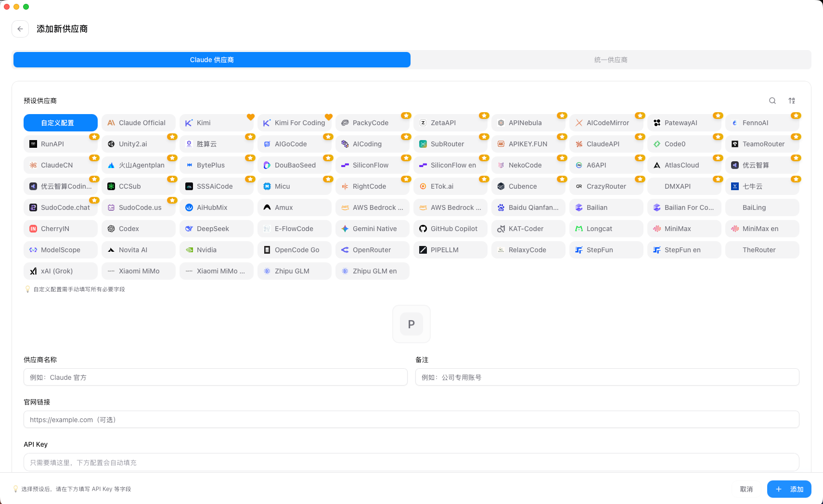This screenshot has height=504, width=823.
Task: Click into the 官网链接 URL field
Action: (411, 419)
